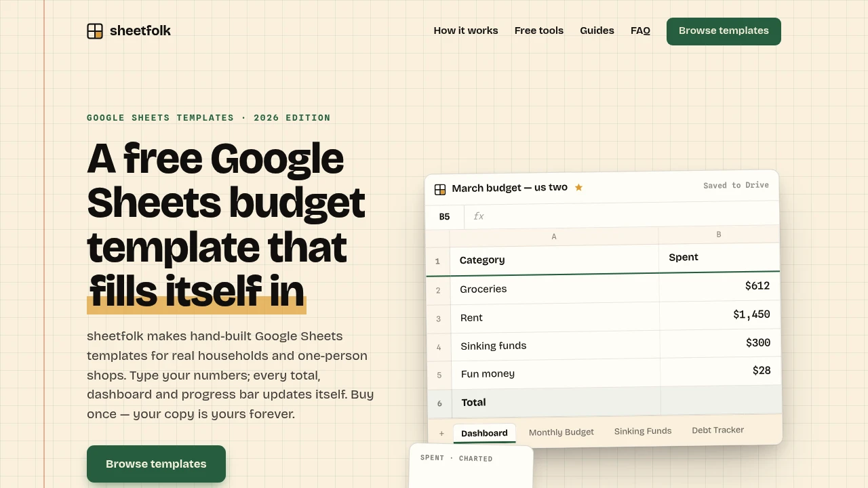Select row 6 header number
Viewport: 868px width, 488px height.
pyautogui.click(x=439, y=403)
